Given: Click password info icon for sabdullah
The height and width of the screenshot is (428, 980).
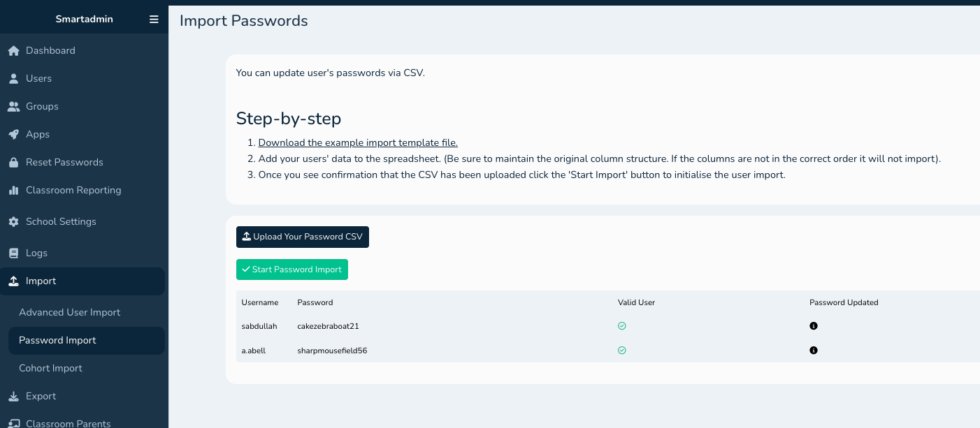Looking at the screenshot, I should click(814, 326).
